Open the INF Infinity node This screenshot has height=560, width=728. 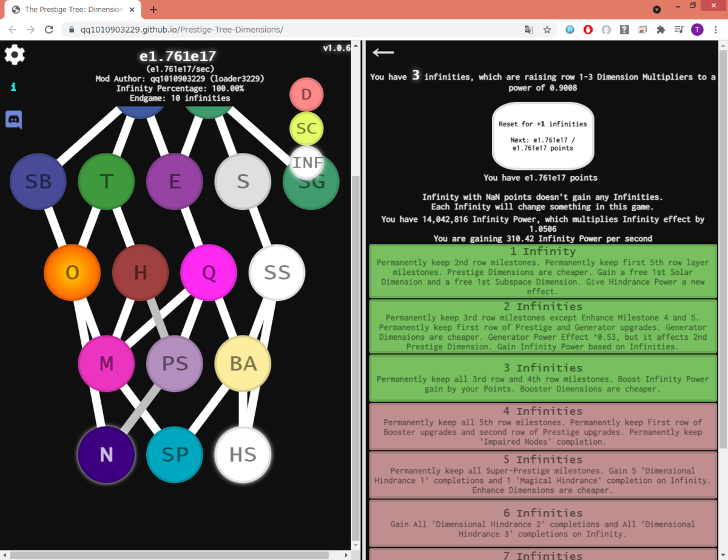(308, 163)
